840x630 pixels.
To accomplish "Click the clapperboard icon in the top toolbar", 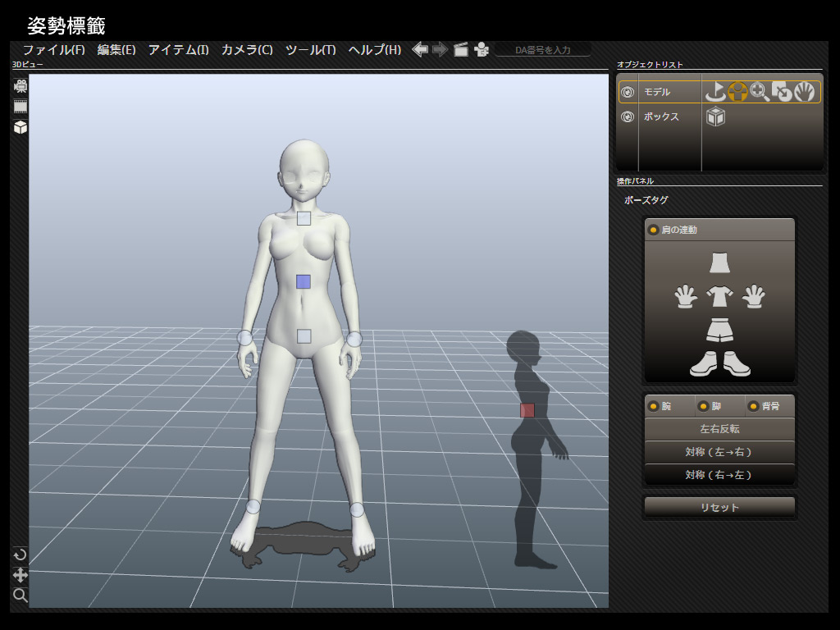I will click(x=461, y=49).
